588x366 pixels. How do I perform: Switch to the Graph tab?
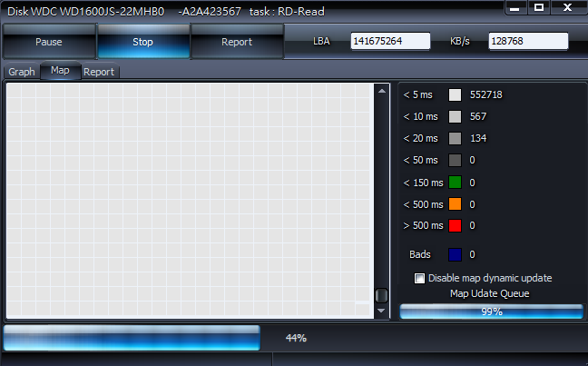22,72
